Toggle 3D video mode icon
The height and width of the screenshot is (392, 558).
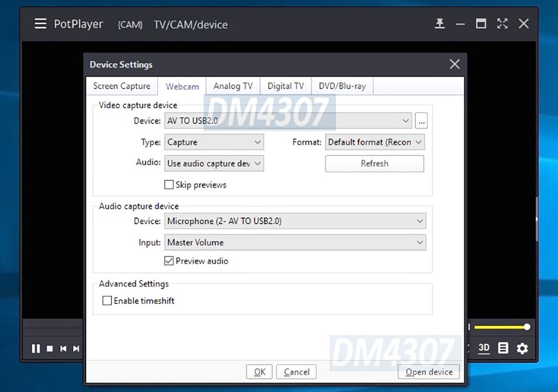pyautogui.click(x=484, y=348)
